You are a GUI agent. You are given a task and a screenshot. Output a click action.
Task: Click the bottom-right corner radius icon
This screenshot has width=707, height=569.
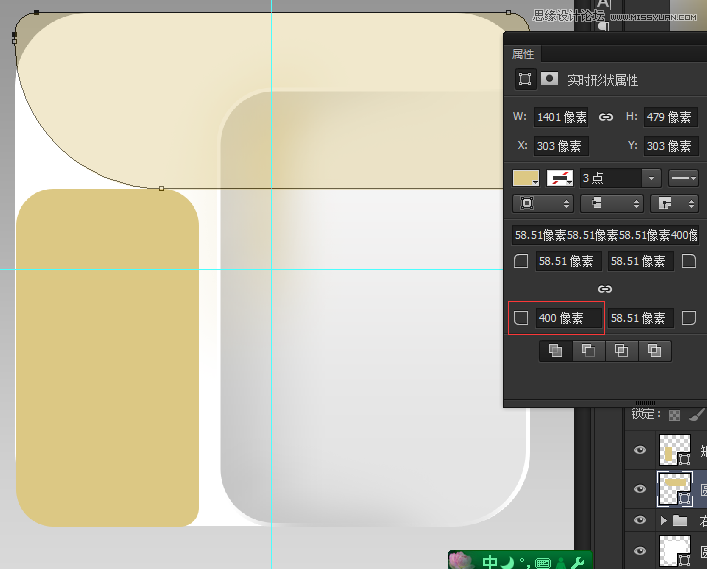point(689,318)
